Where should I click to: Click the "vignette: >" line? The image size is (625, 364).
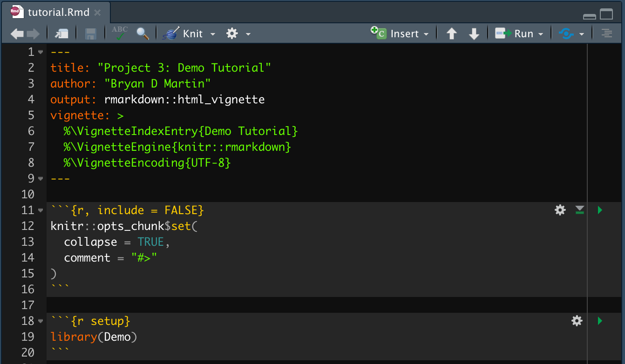tap(87, 115)
